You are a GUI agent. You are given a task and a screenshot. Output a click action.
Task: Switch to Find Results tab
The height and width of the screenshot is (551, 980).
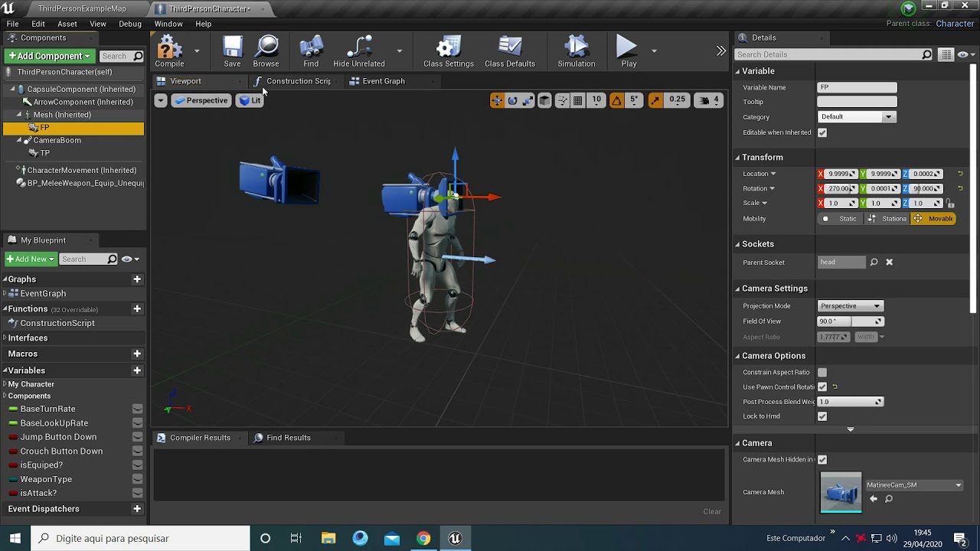tap(288, 438)
